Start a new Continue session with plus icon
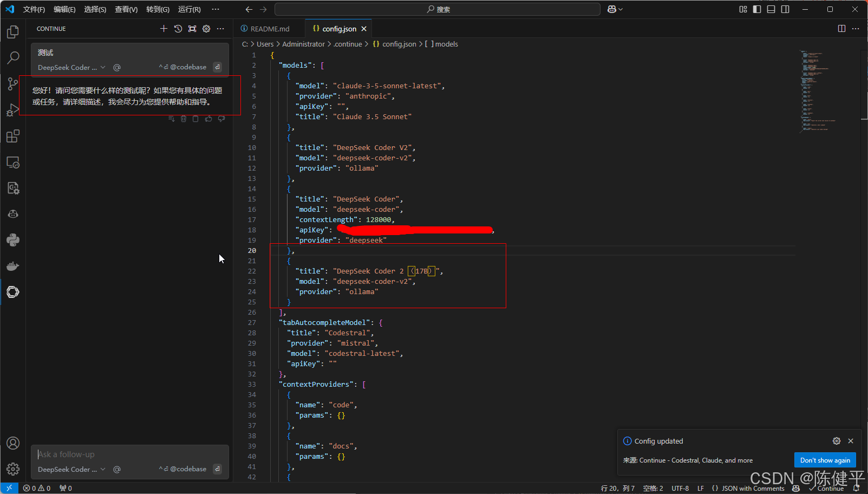The image size is (868, 494). (x=164, y=29)
